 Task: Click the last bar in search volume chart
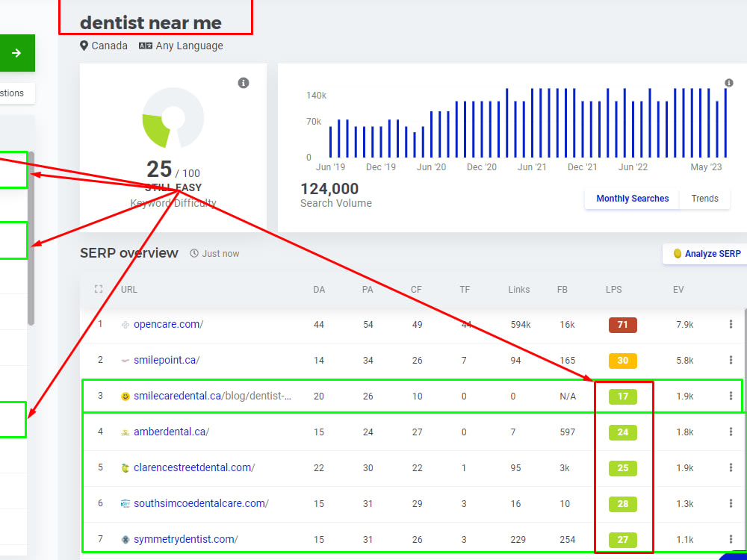point(725,123)
